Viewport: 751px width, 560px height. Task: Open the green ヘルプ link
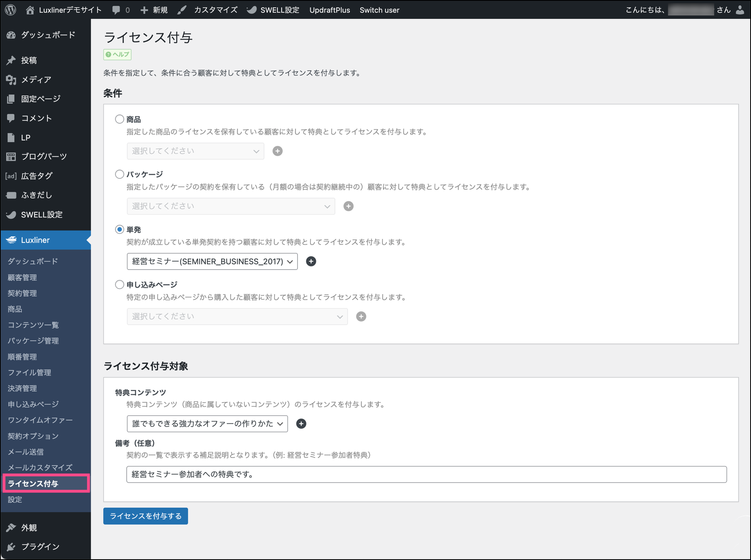pyautogui.click(x=117, y=55)
